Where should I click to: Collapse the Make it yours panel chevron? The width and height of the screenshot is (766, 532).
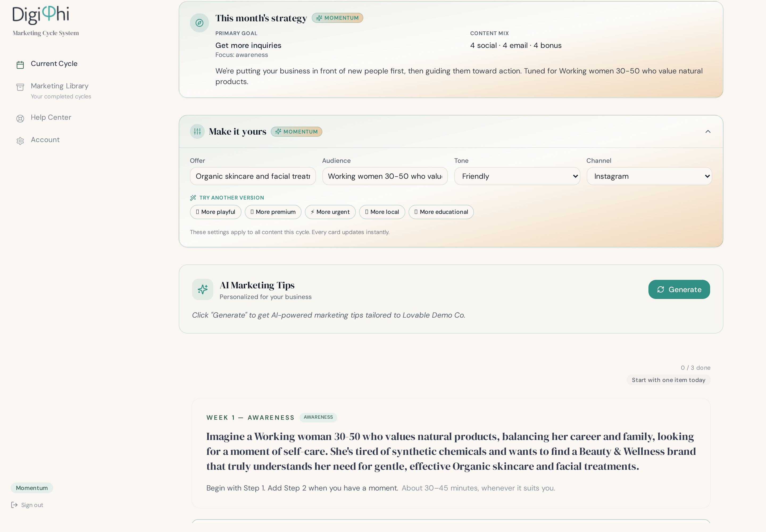point(708,131)
